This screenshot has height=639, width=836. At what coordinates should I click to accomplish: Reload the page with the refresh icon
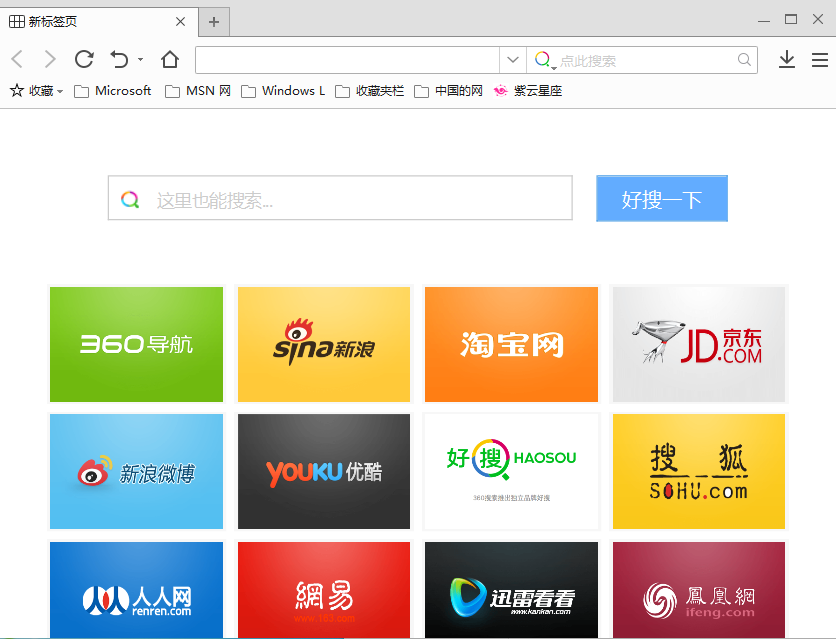(x=84, y=59)
